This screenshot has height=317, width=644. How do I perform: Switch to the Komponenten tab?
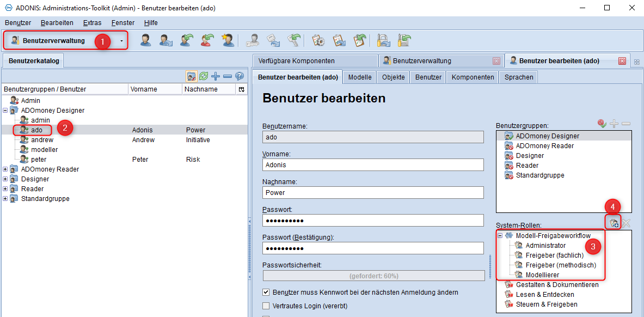[473, 77]
